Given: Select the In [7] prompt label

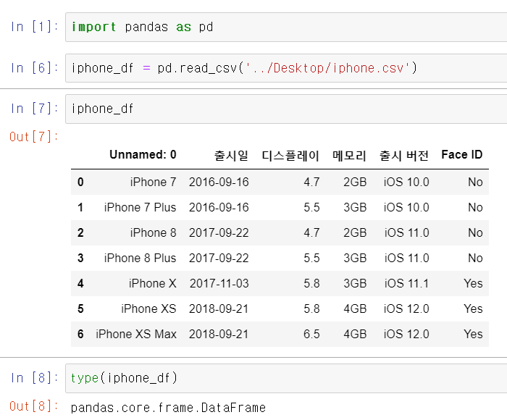Looking at the screenshot, I should pos(34,109).
